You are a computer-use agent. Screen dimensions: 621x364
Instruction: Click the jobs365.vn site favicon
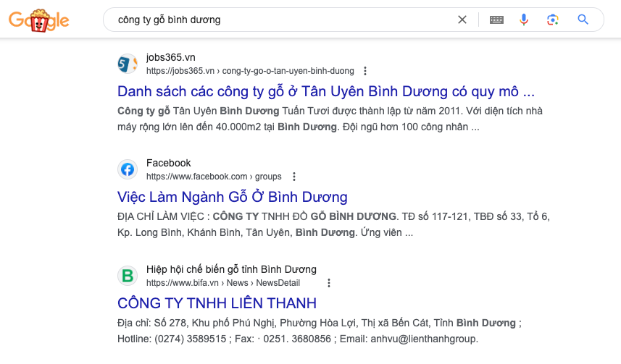pos(128,64)
